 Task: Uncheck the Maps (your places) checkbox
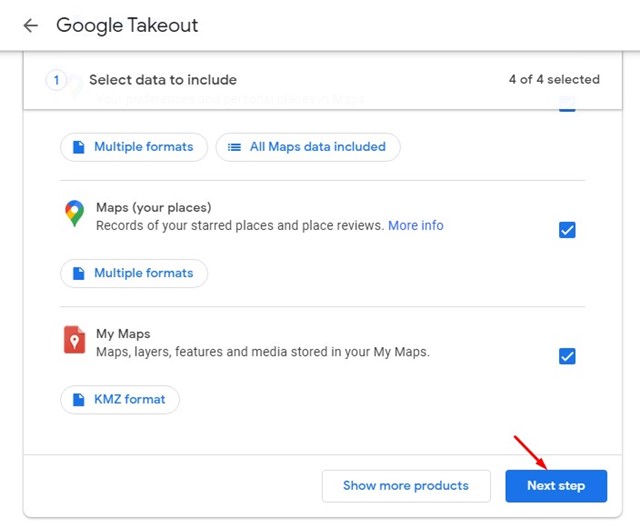[567, 230]
